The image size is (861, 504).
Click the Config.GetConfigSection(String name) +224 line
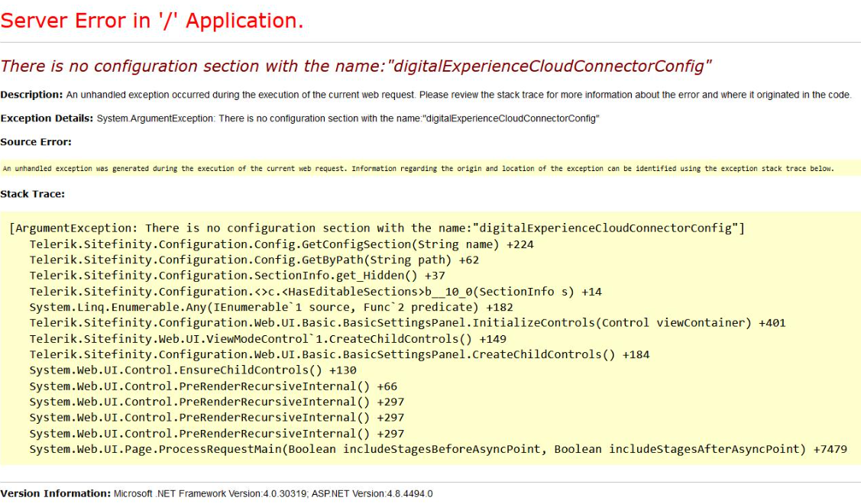pyautogui.click(x=281, y=244)
